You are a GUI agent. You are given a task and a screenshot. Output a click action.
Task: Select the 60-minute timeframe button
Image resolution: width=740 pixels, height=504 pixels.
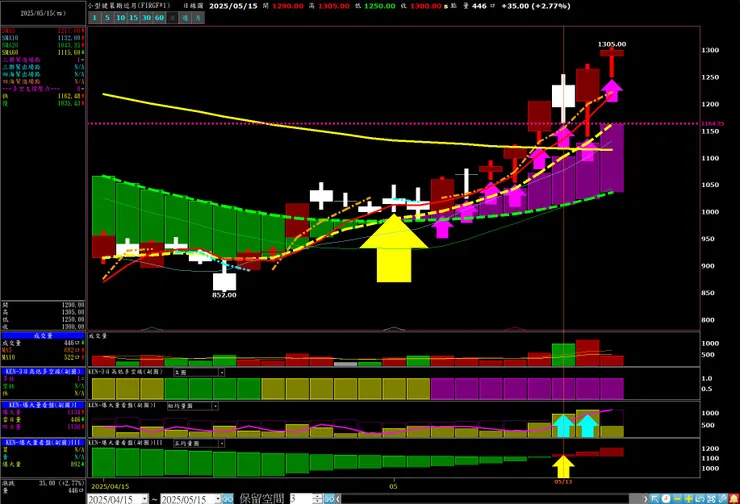pyautogui.click(x=159, y=18)
